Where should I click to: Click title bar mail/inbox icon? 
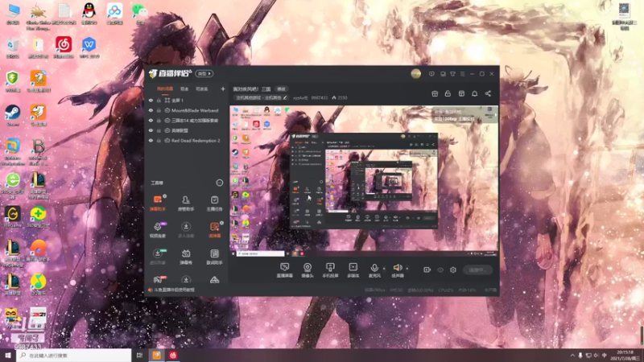(x=443, y=74)
